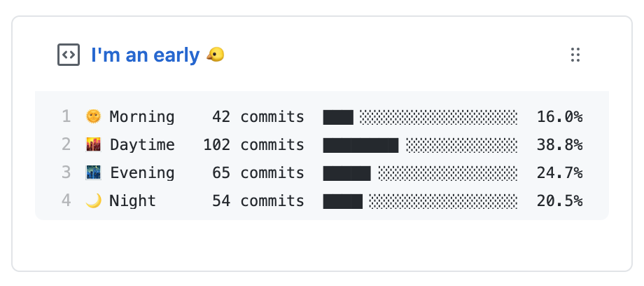Screen dimensions: 644x286
Task: Click the code gist icon beside title
Action: click(68, 55)
